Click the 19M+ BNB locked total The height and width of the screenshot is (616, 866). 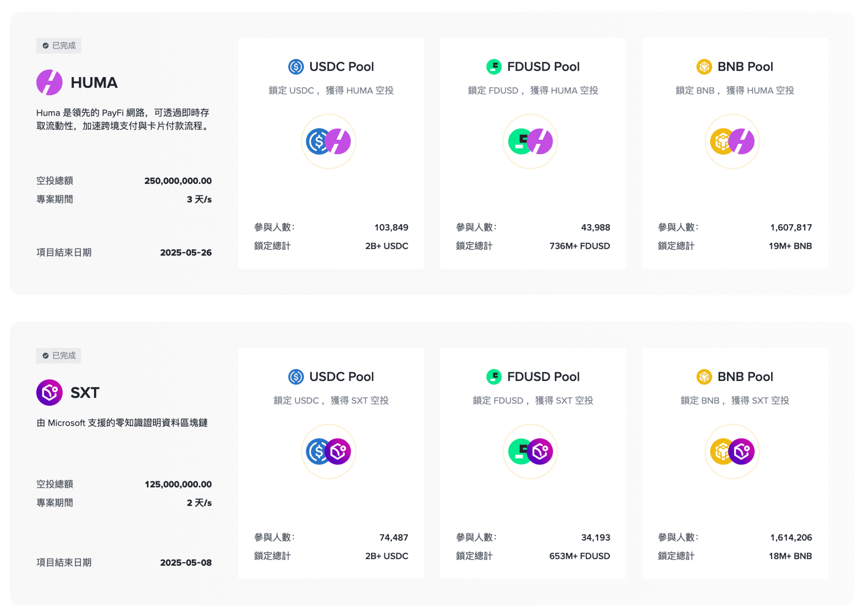tap(790, 246)
